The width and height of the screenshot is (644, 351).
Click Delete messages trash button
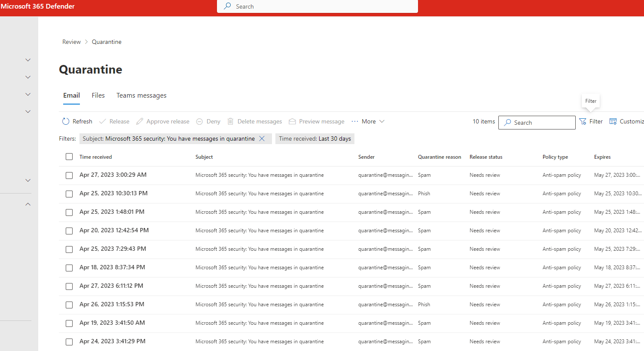tap(255, 121)
